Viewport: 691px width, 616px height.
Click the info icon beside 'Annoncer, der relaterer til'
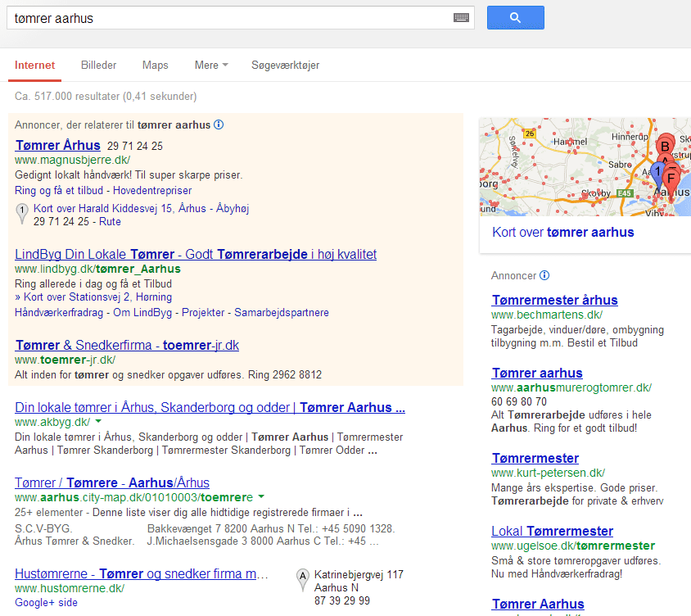[219, 125]
